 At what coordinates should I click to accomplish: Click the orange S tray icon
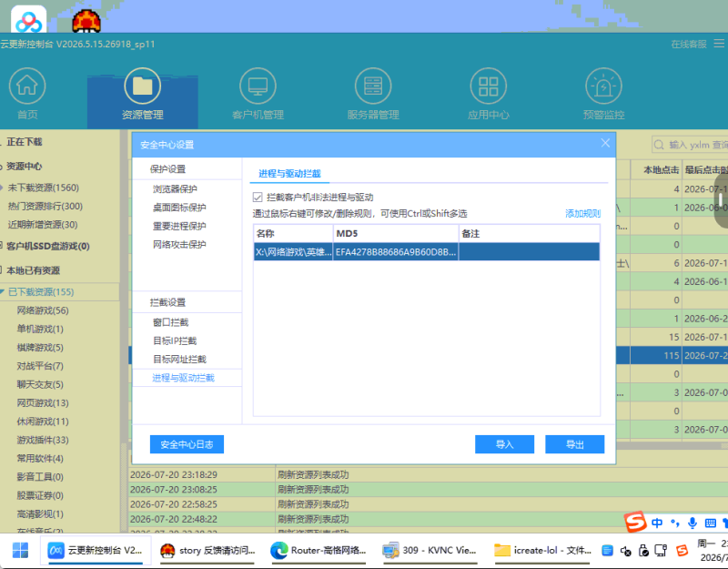coord(682,551)
